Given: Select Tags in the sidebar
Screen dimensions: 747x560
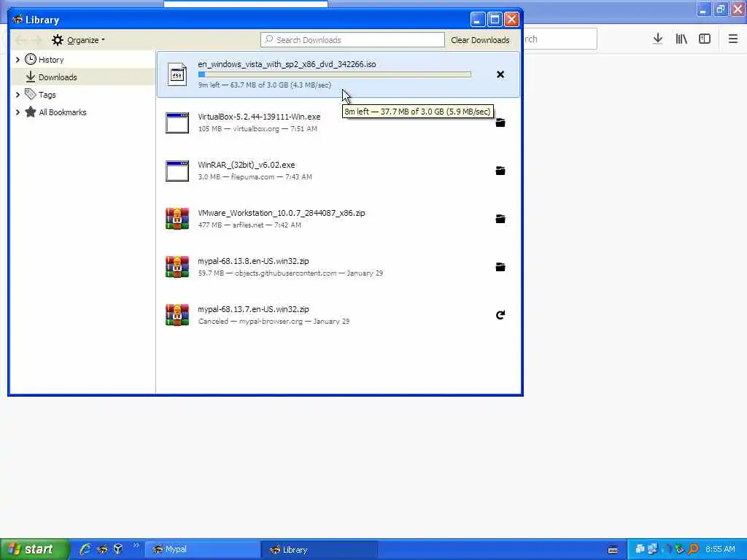Looking at the screenshot, I should [83, 95].
